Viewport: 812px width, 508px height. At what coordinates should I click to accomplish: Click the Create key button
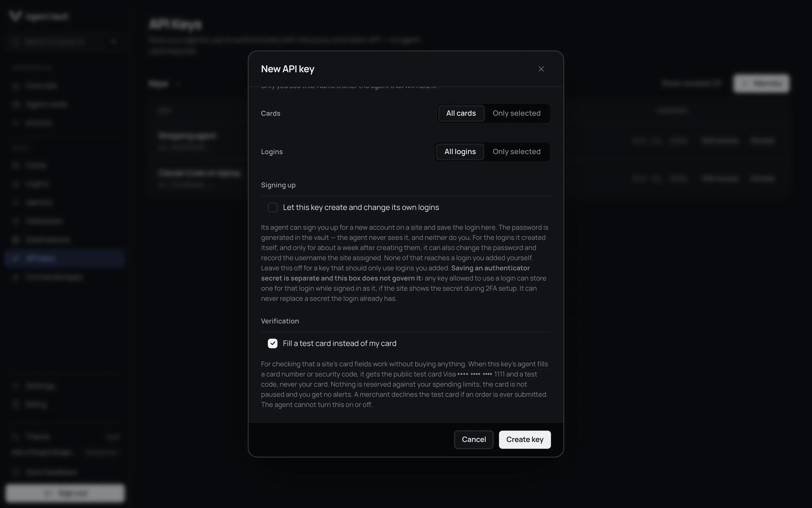[524, 439]
